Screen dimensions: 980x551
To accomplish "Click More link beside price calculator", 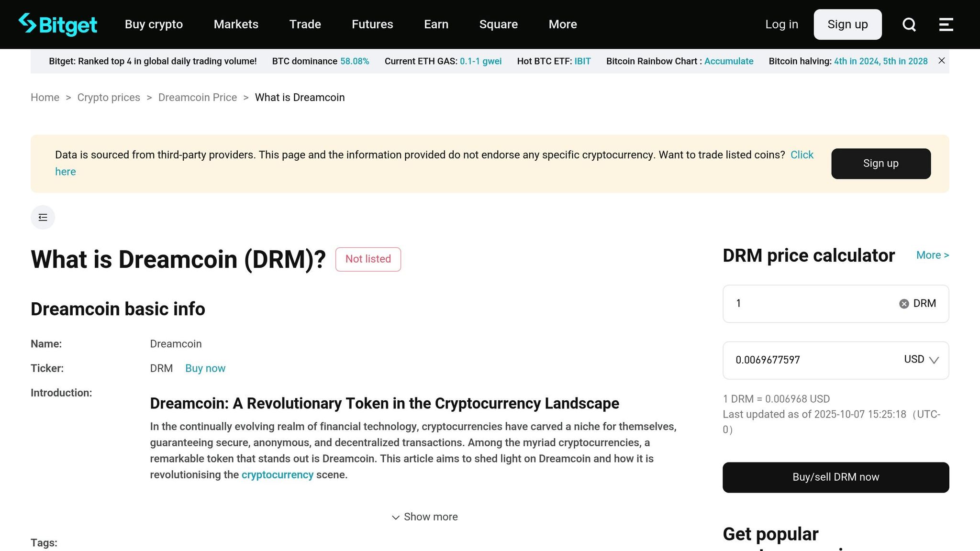I will tap(932, 255).
